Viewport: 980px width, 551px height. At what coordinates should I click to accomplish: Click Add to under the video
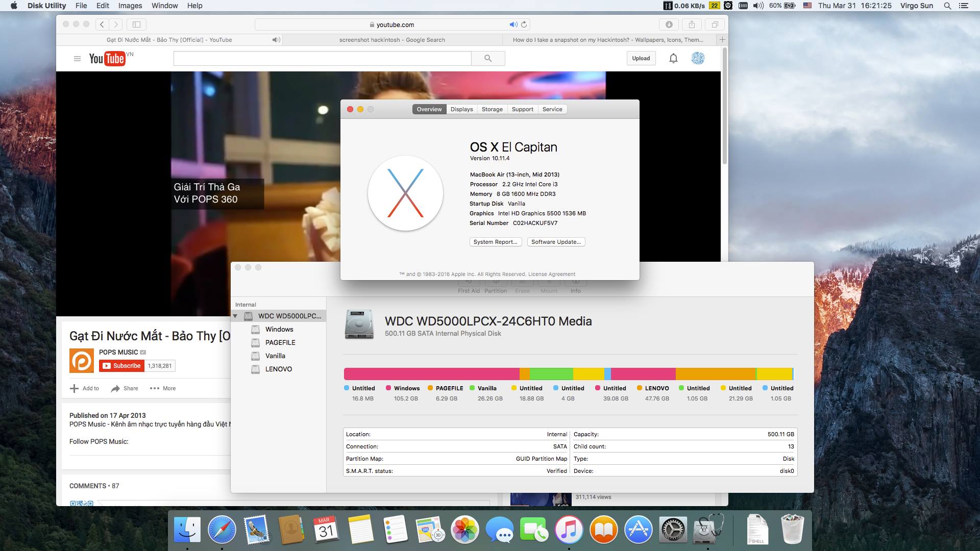click(85, 388)
